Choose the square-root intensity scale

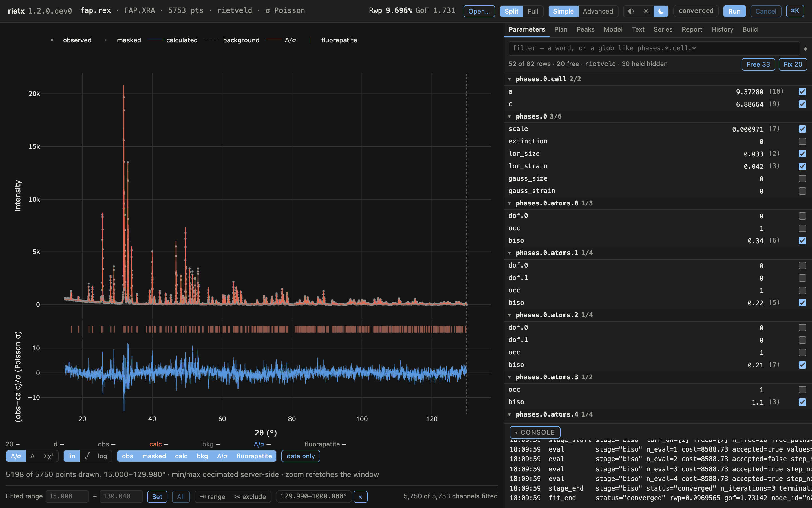(x=87, y=456)
